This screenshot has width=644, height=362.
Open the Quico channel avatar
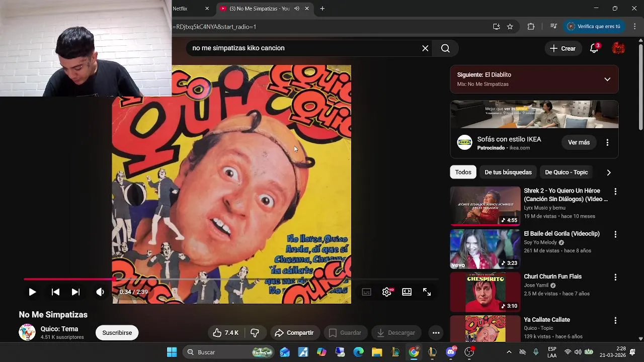[x=27, y=332]
